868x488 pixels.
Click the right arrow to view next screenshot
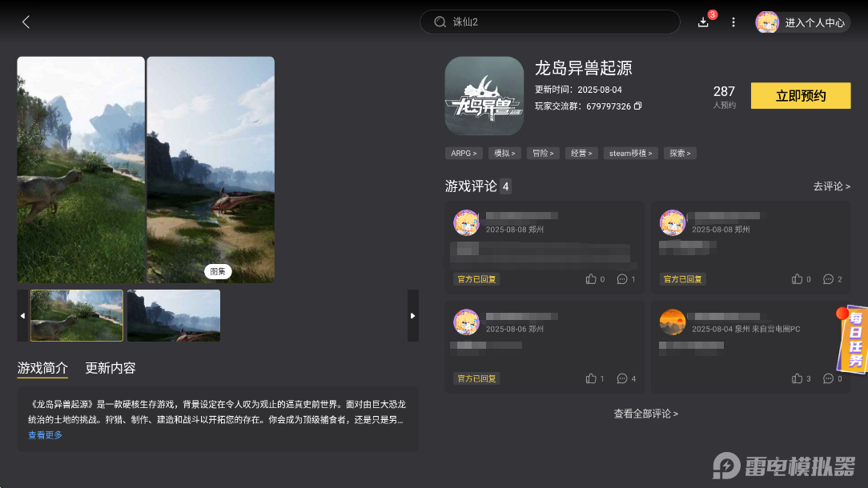click(412, 315)
